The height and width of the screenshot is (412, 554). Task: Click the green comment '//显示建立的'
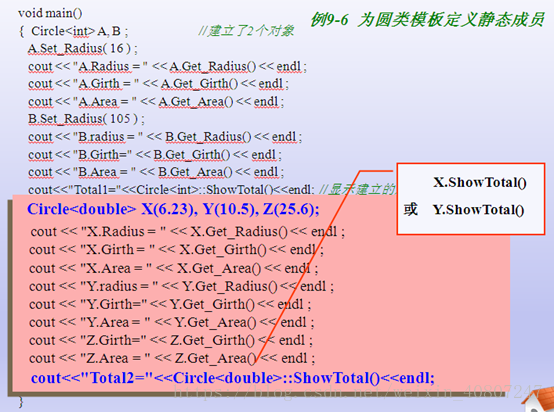tap(357, 190)
